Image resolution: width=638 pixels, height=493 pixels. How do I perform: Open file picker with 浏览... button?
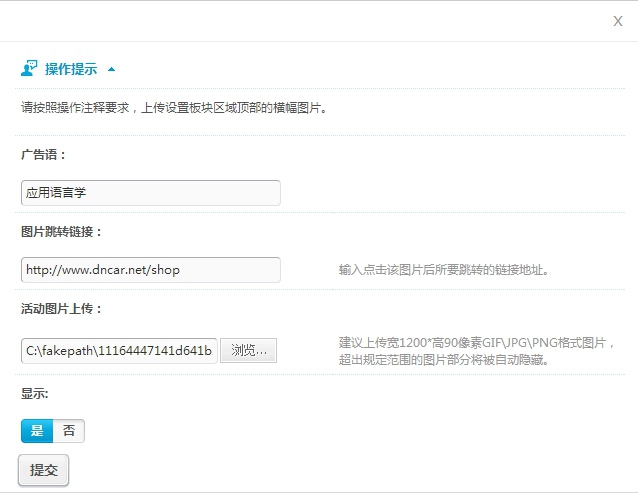(x=249, y=350)
